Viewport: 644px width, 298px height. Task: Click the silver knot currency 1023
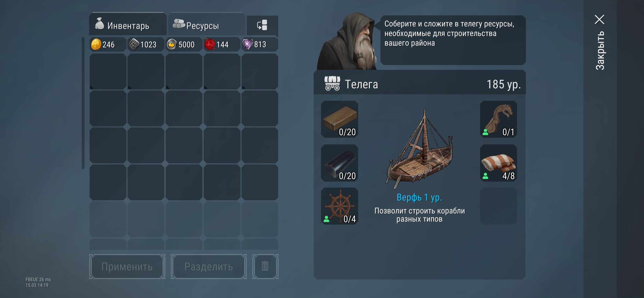[x=146, y=45]
